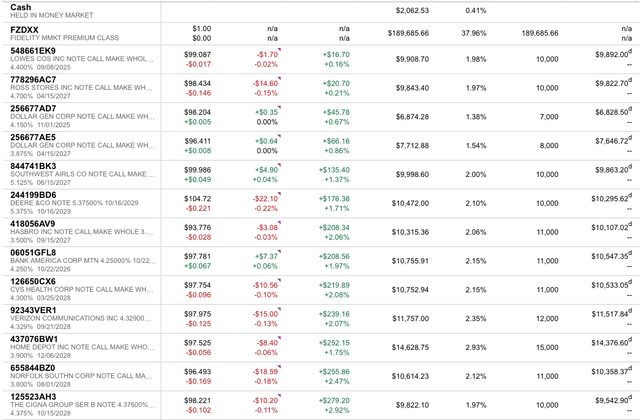Screen dimensions: 640x420
Task: Click the pink marker on Ross Stores -$14.60
Action: (x=281, y=80)
